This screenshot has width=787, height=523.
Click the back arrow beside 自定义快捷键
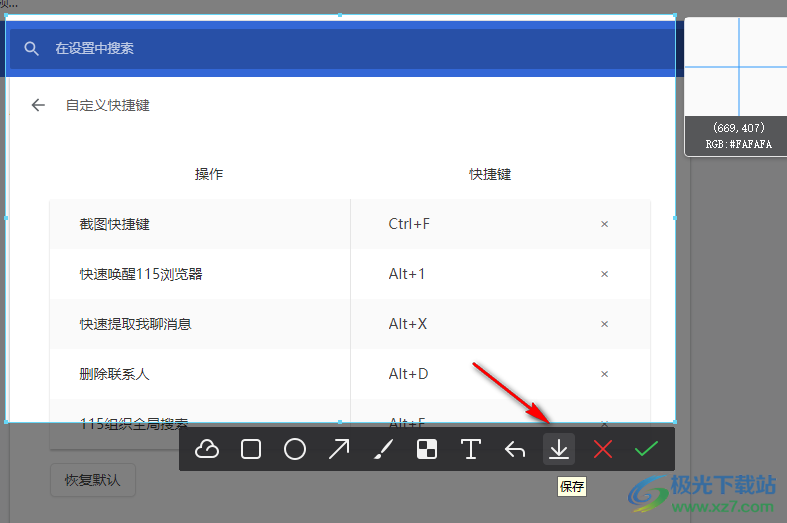tap(38, 105)
